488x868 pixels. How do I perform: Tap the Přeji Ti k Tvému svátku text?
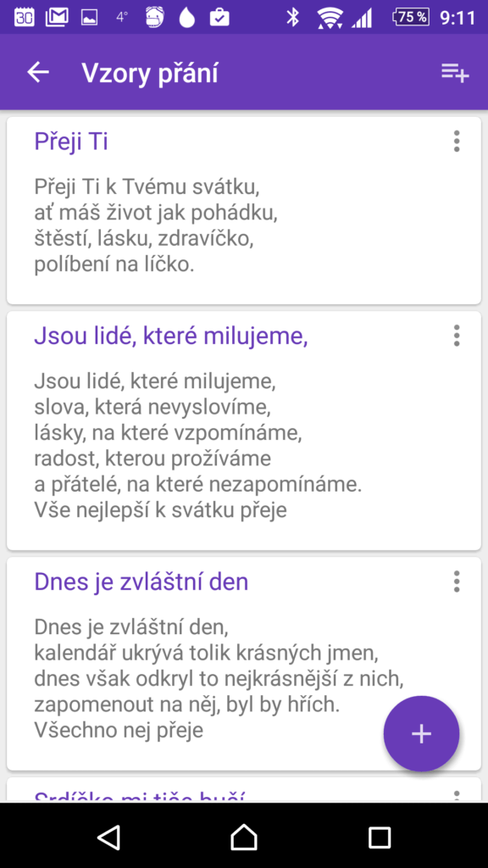(147, 186)
